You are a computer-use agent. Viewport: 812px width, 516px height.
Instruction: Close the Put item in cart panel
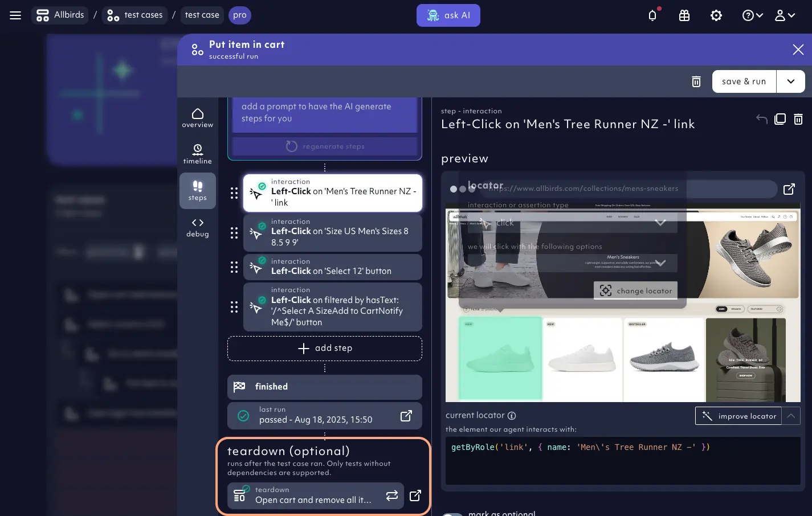point(798,50)
